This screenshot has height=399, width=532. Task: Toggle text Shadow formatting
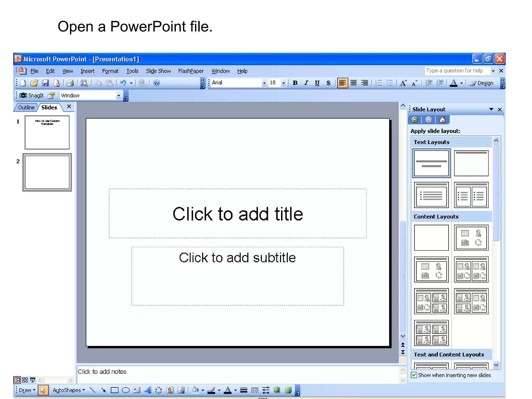click(x=328, y=83)
